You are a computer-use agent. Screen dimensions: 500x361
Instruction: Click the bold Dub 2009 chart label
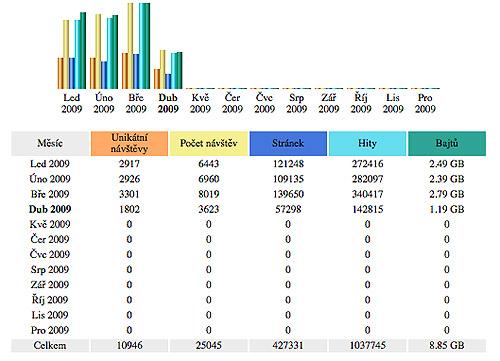pyautogui.click(x=168, y=103)
